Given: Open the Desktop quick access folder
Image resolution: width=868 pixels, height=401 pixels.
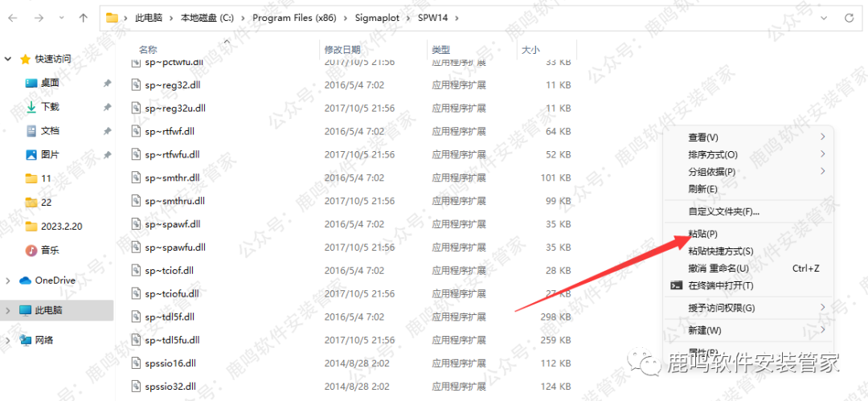Looking at the screenshot, I should pos(50,83).
